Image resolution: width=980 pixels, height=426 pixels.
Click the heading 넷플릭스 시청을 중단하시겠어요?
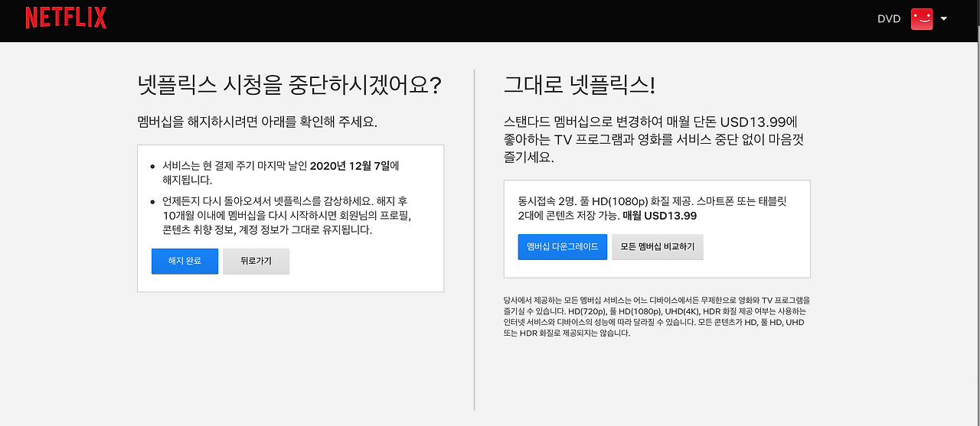coord(289,85)
